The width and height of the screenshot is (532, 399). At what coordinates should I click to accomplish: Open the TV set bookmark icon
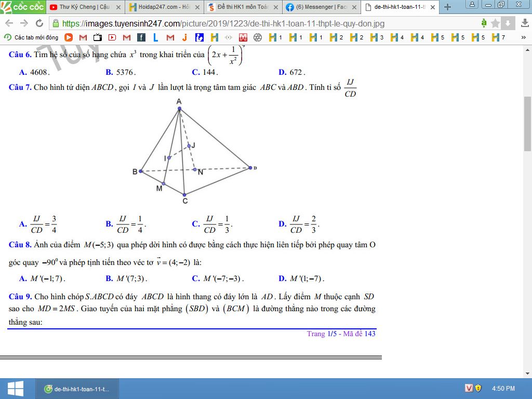click(x=98, y=37)
